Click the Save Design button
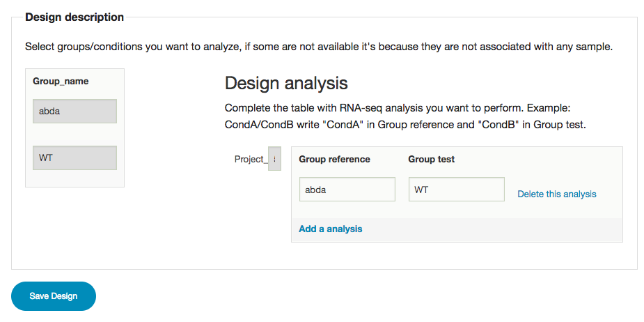This screenshot has width=644, height=322. [54, 296]
